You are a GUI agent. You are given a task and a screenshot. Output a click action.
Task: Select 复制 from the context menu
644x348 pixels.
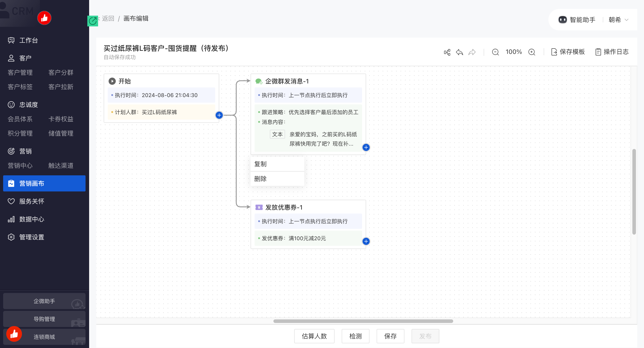(277, 164)
